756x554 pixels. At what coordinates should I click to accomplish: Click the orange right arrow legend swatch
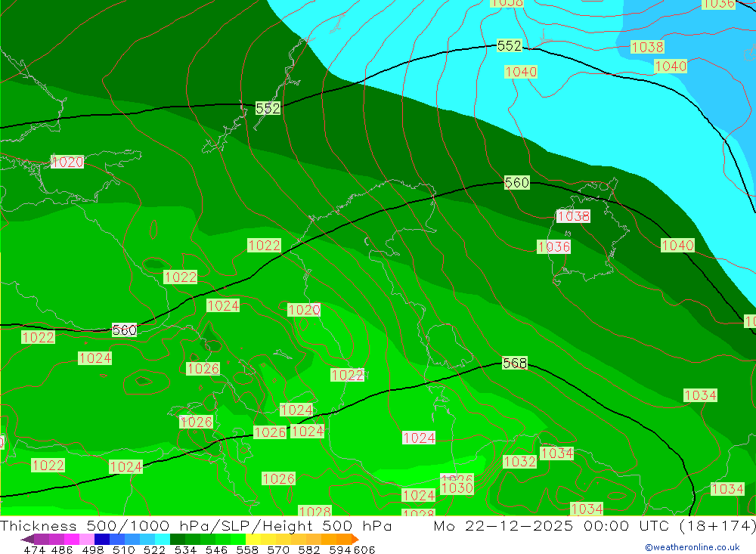[x=355, y=539]
